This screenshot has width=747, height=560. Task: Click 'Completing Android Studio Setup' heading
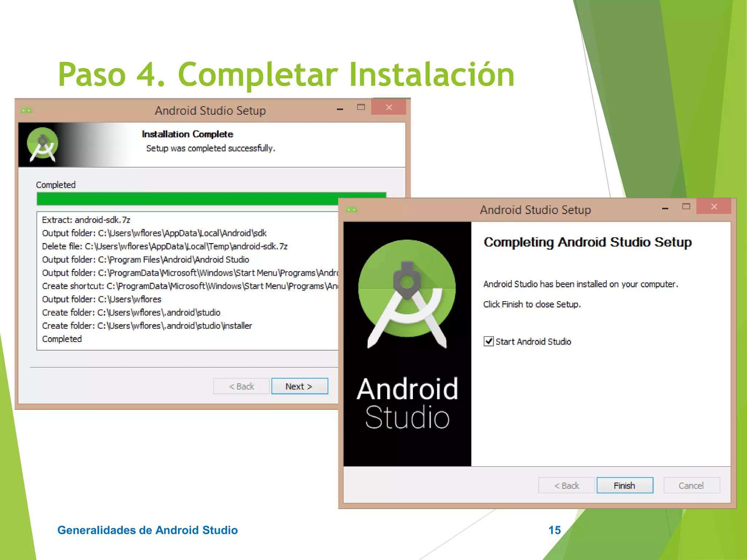(588, 242)
